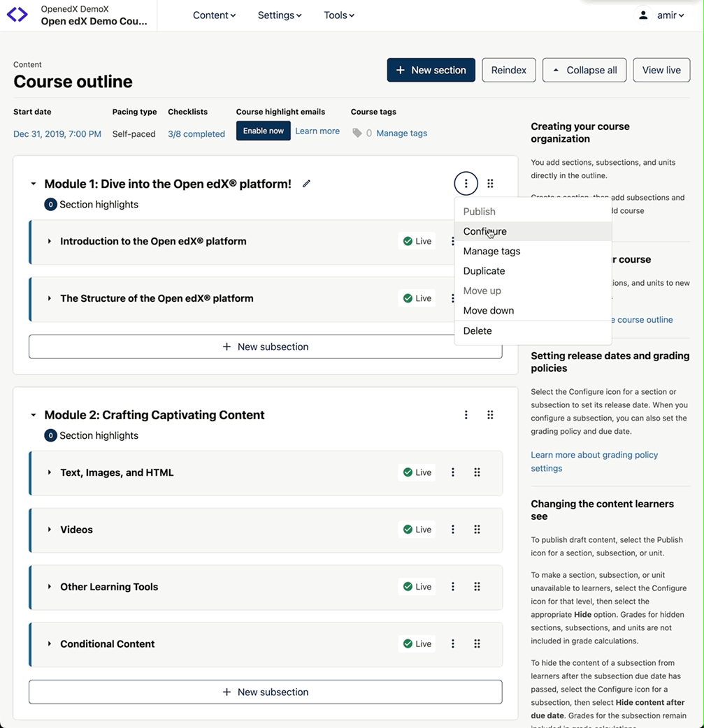Viewport: 704px width, 728px height.
Task: Click the drag handle for the Videos subsection
Action: coord(477,530)
